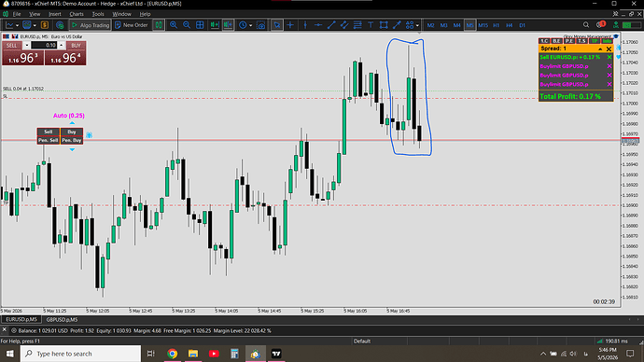
Task: Open the Tools menu
Action: [x=98, y=14]
